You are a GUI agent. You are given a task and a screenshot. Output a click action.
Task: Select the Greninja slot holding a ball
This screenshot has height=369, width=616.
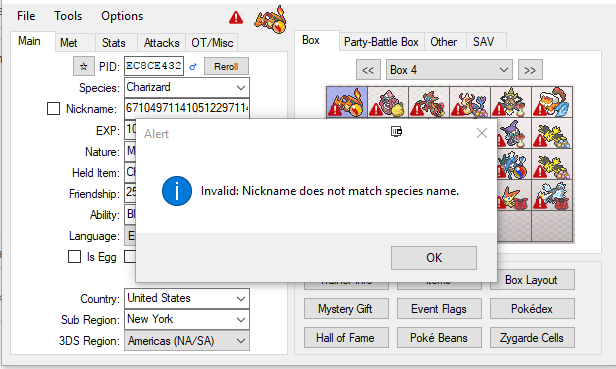pyautogui.click(x=514, y=164)
